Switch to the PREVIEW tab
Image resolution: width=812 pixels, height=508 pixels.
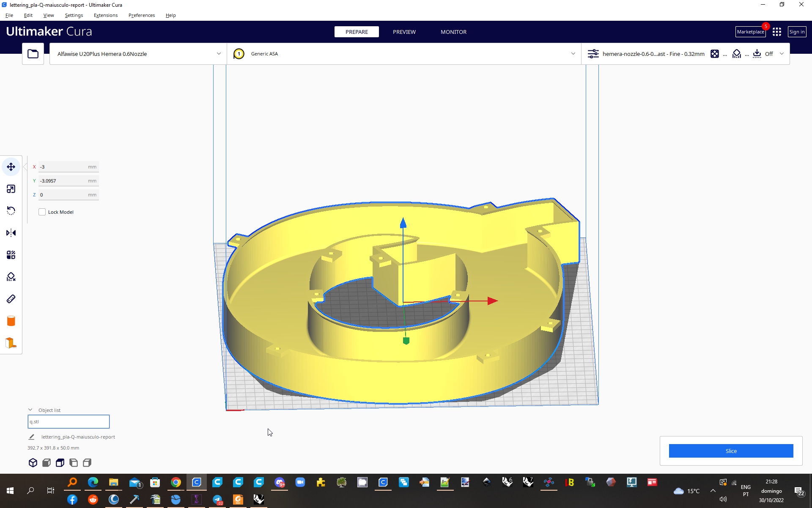tap(404, 32)
